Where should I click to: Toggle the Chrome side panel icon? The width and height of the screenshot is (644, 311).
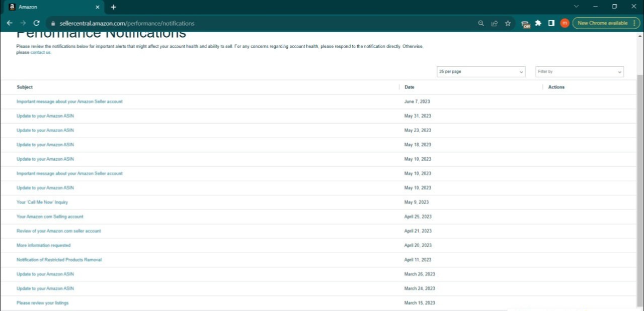(x=551, y=23)
